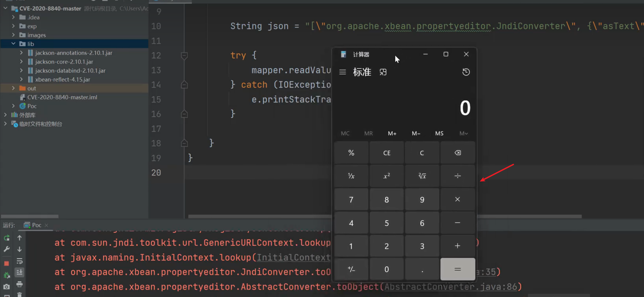Toggle scroll to end in console
The image size is (644, 297).
pyautogui.click(x=19, y=272)
